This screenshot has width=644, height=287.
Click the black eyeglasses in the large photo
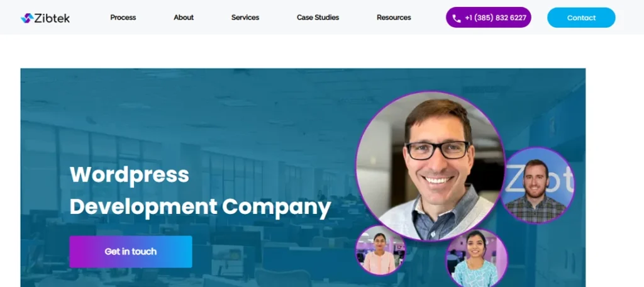[437, 150]
